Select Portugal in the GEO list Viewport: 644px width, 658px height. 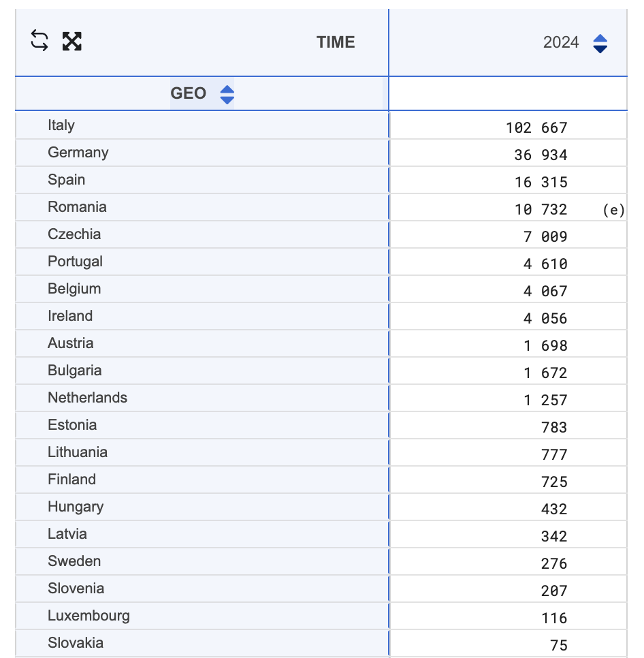(75, 262)
